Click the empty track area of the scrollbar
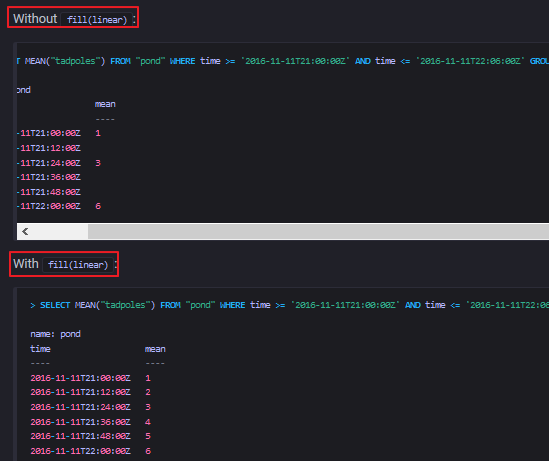Screen dimensions: 549x461 [59, 231]
